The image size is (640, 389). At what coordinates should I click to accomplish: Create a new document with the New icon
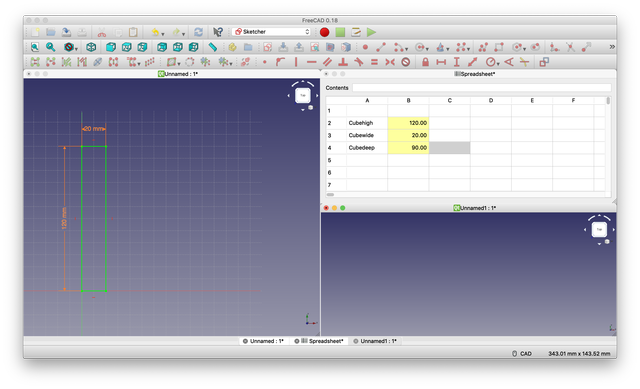35,32
